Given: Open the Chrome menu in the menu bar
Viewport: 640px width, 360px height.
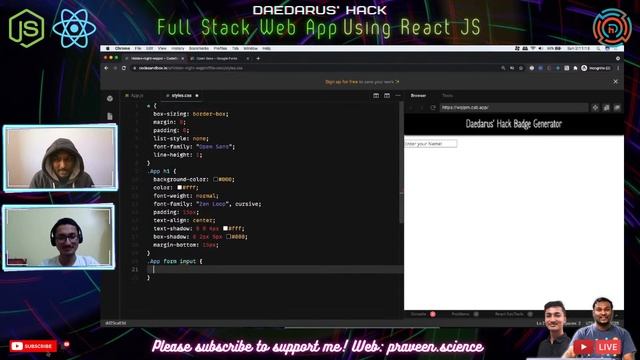Looking at the screenshot, I should (x=122, y=48).
